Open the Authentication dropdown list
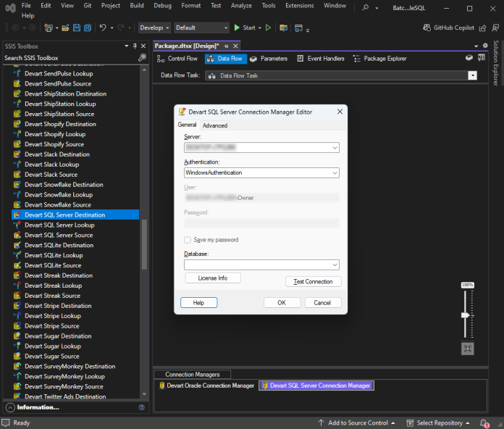Viewport: 504px width, 429px height. pyautogui.click(x=335, y=172)
